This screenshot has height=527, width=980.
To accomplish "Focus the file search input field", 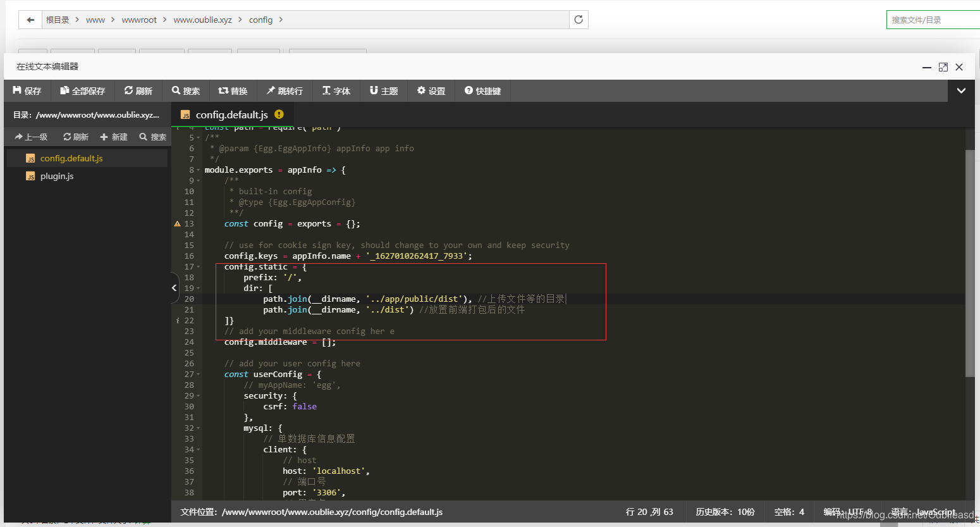I will [x=933, y=20].
